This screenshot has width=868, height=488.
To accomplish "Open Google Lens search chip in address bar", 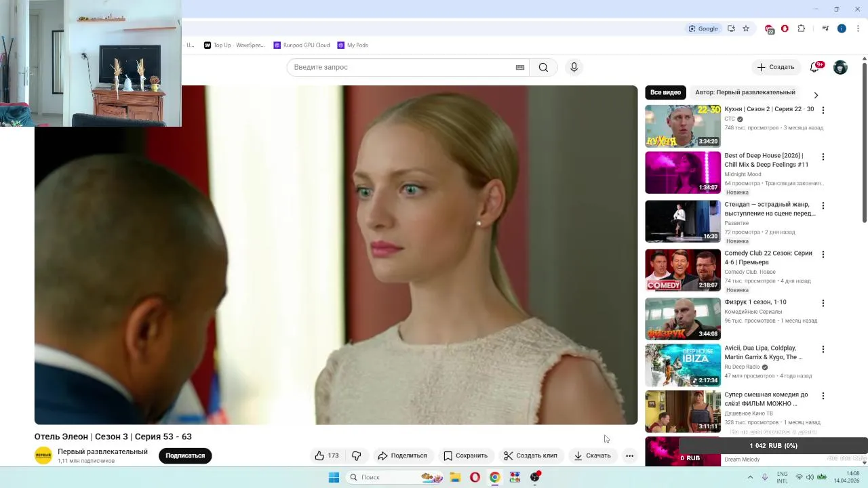I will tap(703, 28).
